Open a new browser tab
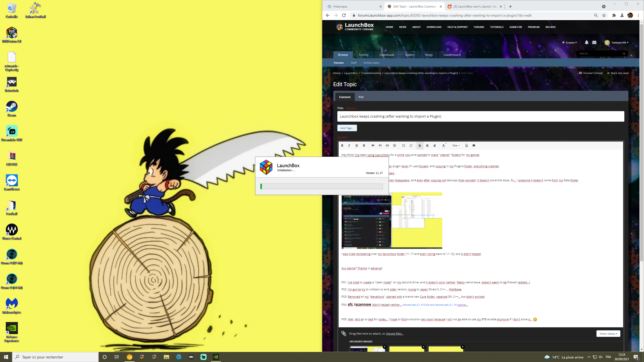Screen dimensions: 644x362 coord(510,7)
